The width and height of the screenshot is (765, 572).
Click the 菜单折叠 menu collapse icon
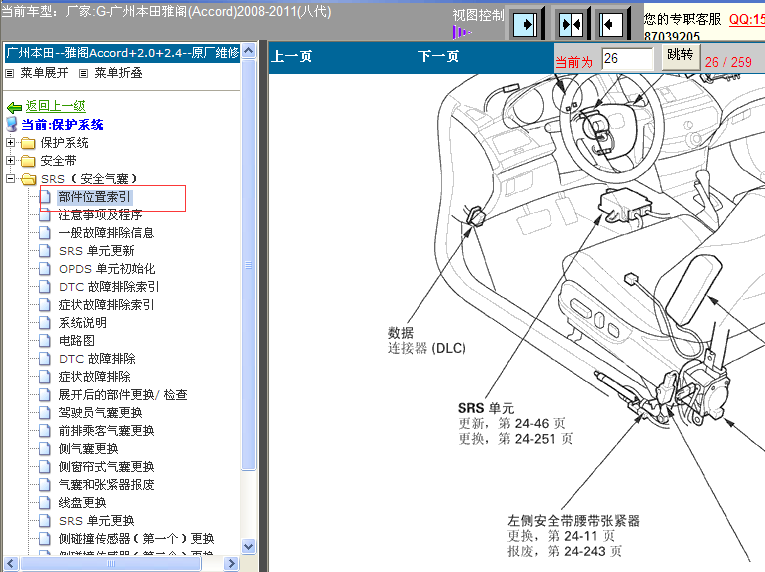[x=83, y=73]
